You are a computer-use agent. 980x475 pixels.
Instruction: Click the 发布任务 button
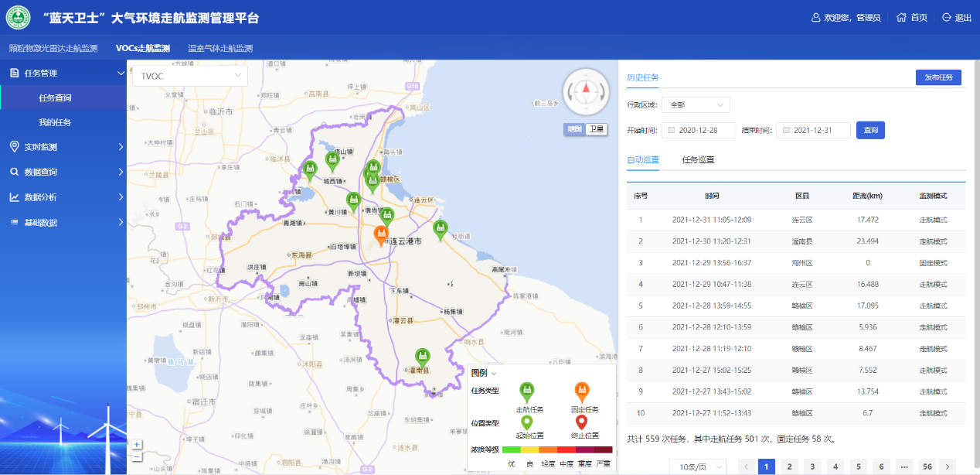pos(938,77)
